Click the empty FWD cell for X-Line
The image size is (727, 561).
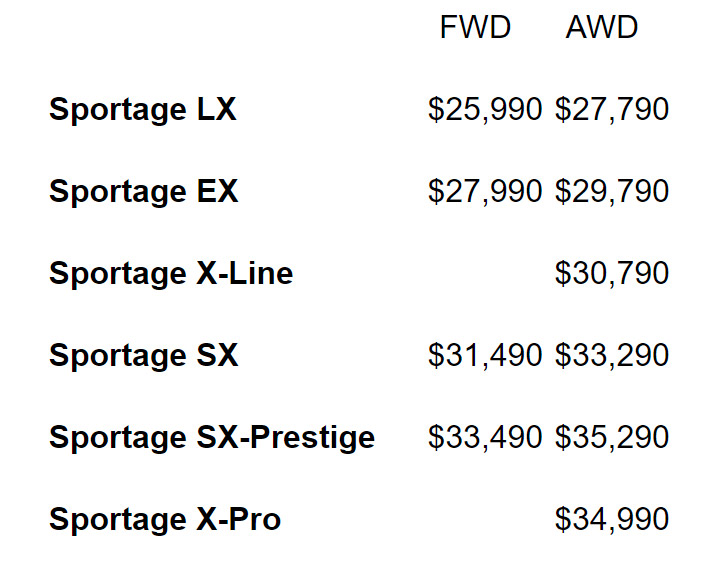(485, 273)
